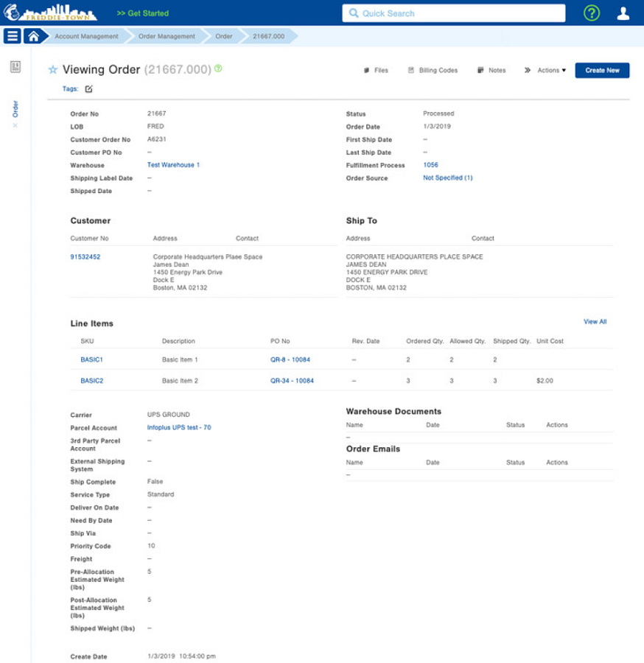Favorite this order with star icon
This screenshot has width=644, height=663.
coord(53,69)
